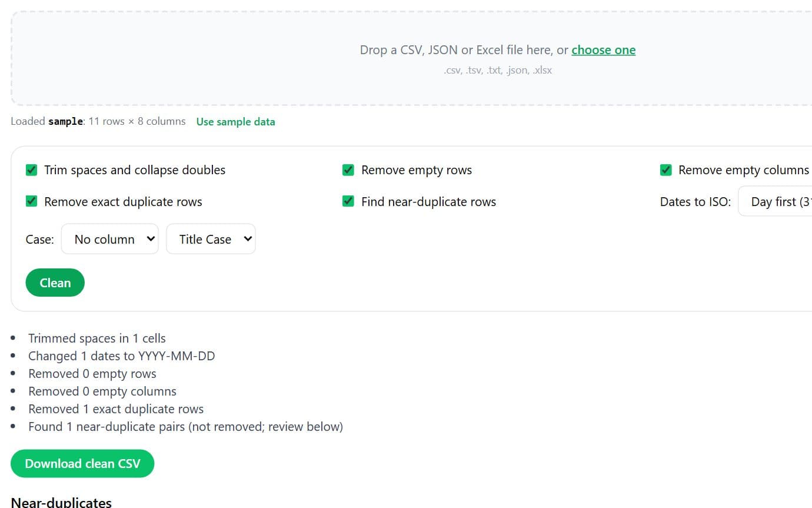Select 'Removed 0 empty columns' summary line
812x508 pixels.
(102, 391)
